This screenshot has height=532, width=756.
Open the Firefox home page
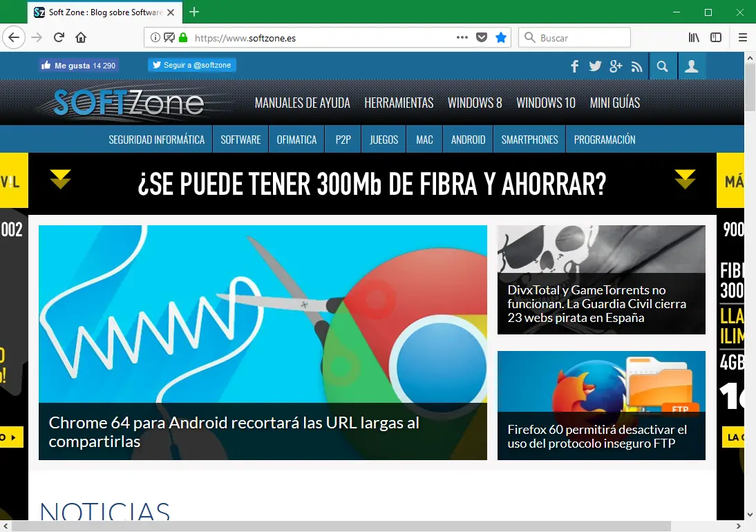(81, 37)
